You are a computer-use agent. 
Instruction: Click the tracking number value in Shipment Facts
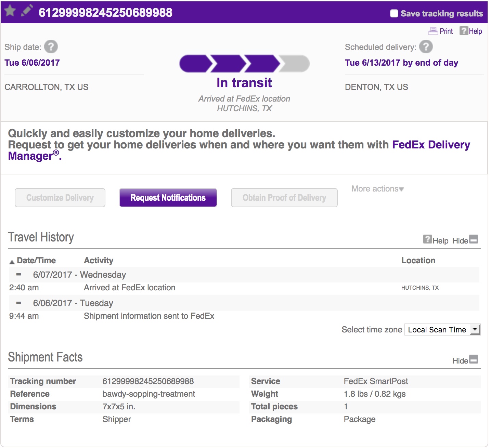[148, 381]
